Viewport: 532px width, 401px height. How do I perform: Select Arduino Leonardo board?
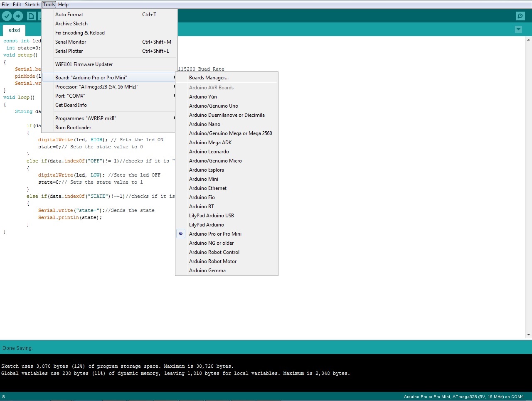tap(227, 152)
